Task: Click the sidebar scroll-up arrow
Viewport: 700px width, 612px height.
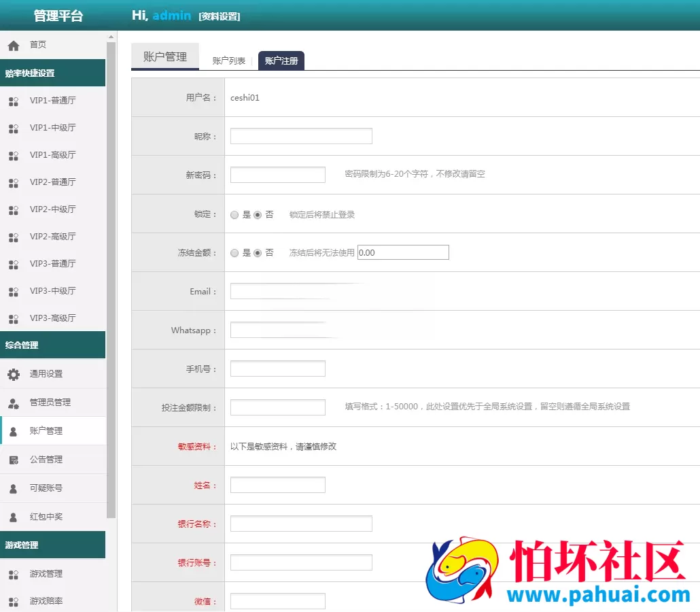Action: click(x=111, y=37)
